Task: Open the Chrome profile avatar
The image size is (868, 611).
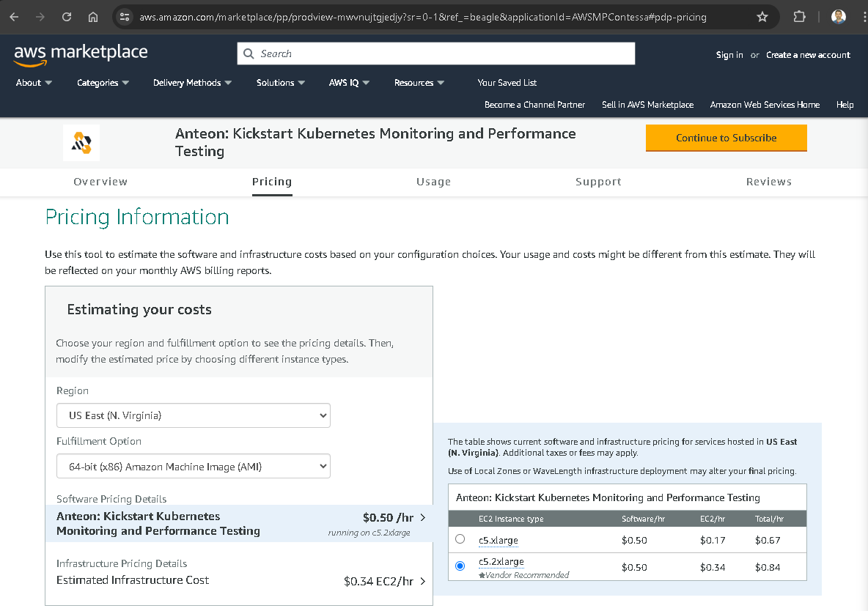Action: coord(839,17)
